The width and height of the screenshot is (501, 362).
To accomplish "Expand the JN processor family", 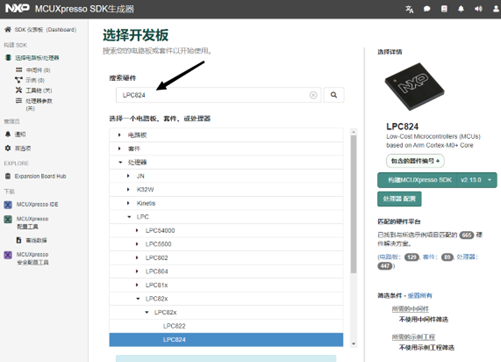I will (128, 176).
